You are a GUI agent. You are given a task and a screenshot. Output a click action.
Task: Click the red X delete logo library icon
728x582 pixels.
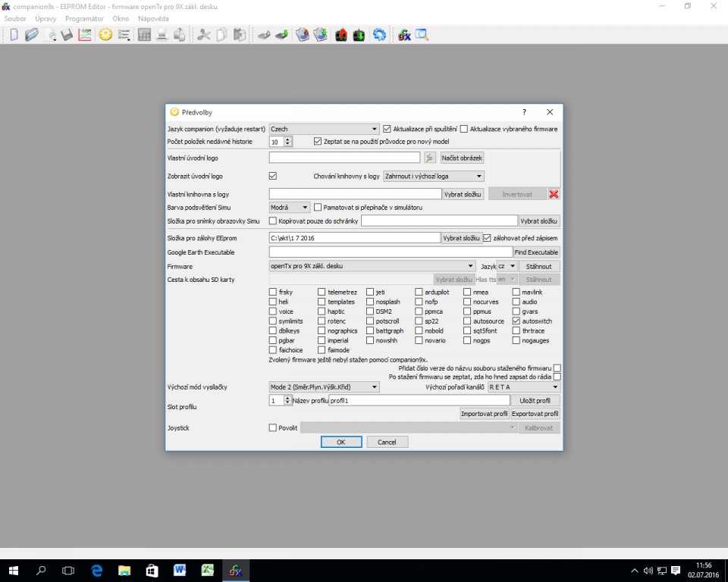point(554,194)
